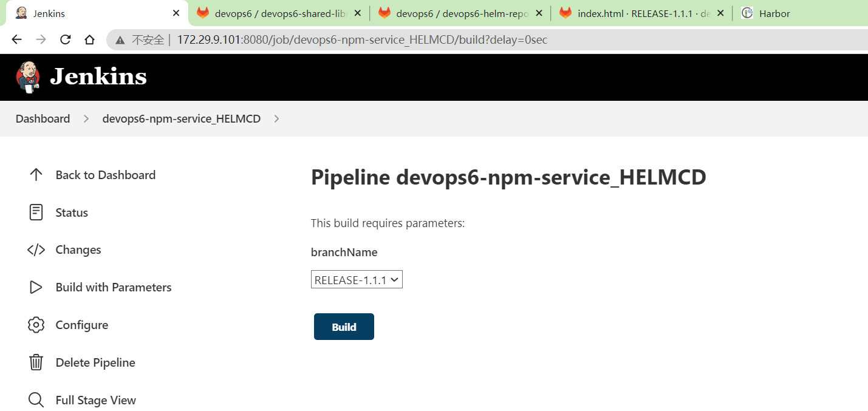Image resolution: width=868 pixels, height=411 pixels.
Task: Click the Pipeline devops6-npm-service_HELMCD heading
Action: point(508,177)
